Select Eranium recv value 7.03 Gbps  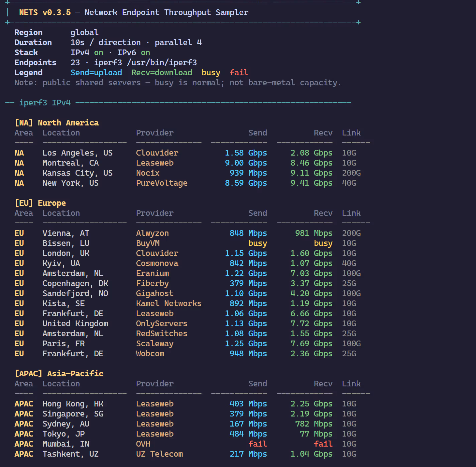click(312, 273)
